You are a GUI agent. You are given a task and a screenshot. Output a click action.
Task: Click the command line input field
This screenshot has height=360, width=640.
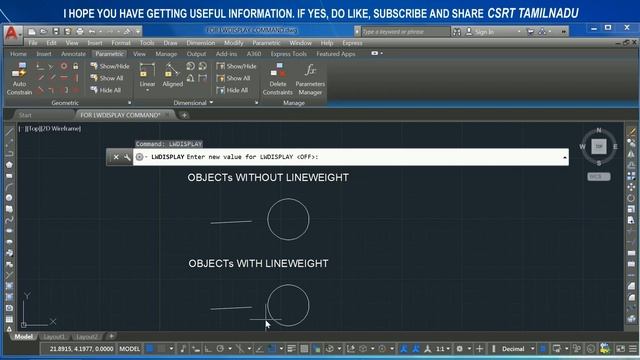coord(350,157)
